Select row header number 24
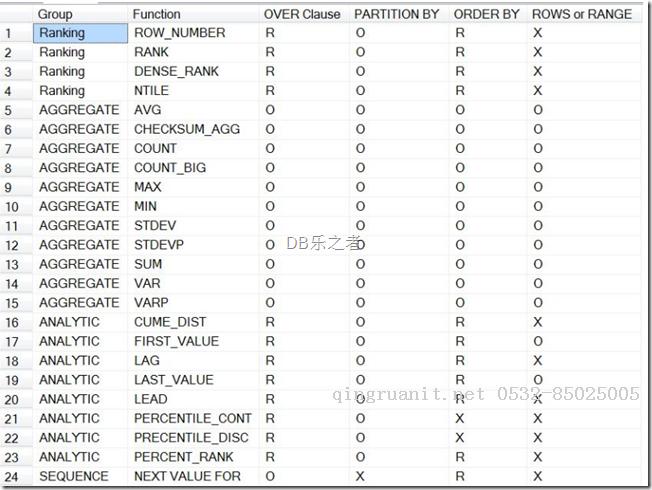Viewport: 652px width, 490px height. click(x=10, y=476)
